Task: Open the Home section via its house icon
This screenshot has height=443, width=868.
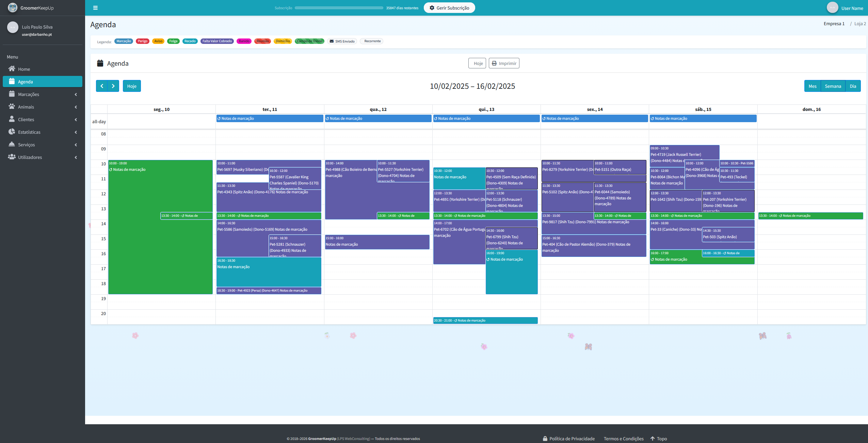Action: (12, 69)
